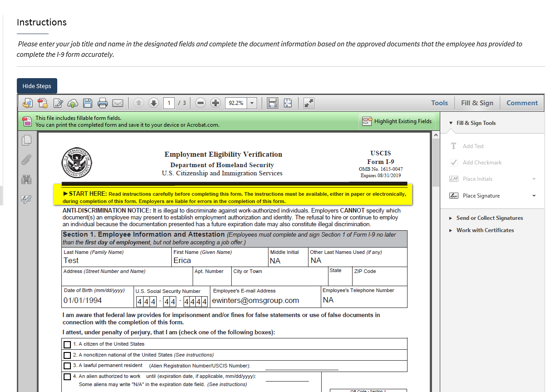Screen dimensions: 547x392
Task: Open the Signatures side panel icon
Action: coord(27,198)
